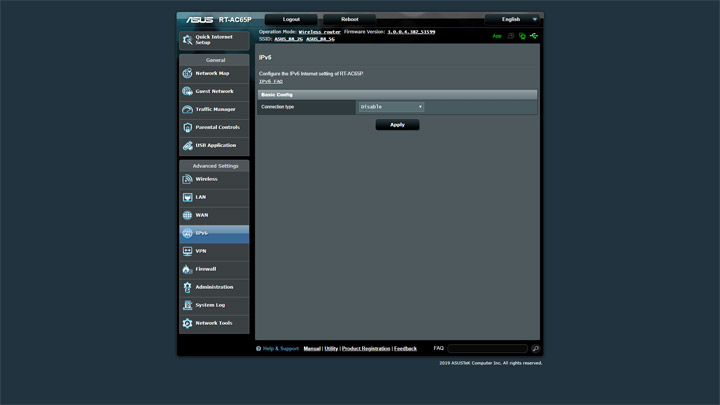Click the Basic Config section header
The height and width of the screenshot is (405, 720).
[397, 95]
